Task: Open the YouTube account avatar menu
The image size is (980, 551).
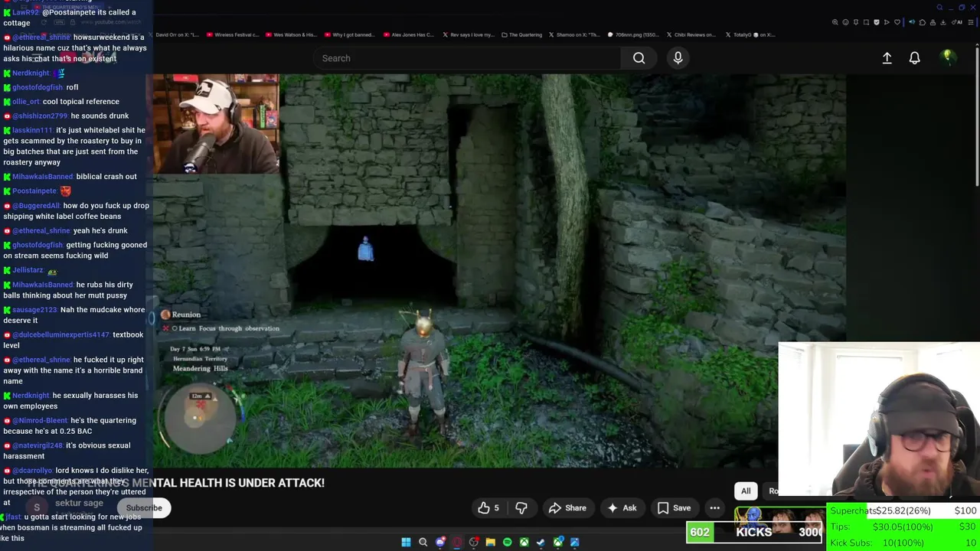Action: click(x=948, y=57)
